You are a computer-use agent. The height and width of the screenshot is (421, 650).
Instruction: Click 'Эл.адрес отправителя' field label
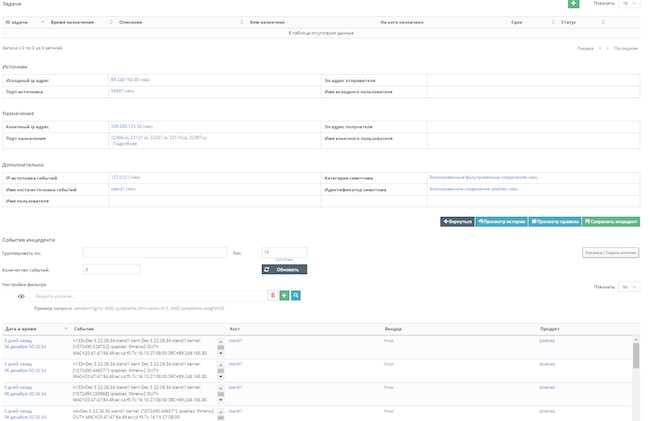349,80
